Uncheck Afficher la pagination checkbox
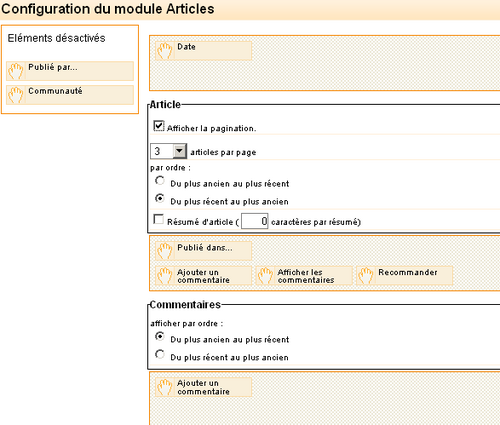This screenshot has height=425, width=500. click(x=159, y=126)
